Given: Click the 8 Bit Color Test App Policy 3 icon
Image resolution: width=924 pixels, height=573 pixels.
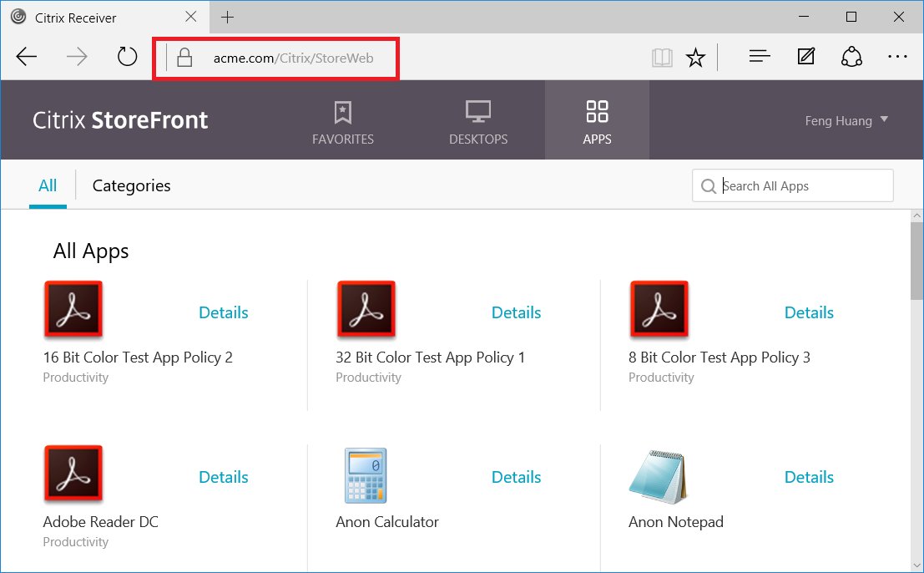Looking at the screenshot, I should click(x=659, y=309).
